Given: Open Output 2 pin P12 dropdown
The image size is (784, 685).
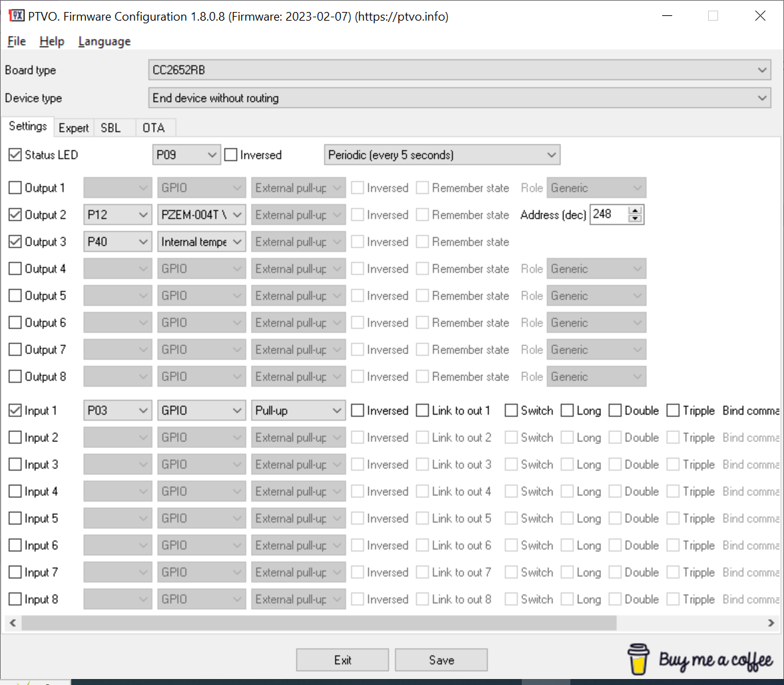Looking at the screenshot, I should (118, 215).
